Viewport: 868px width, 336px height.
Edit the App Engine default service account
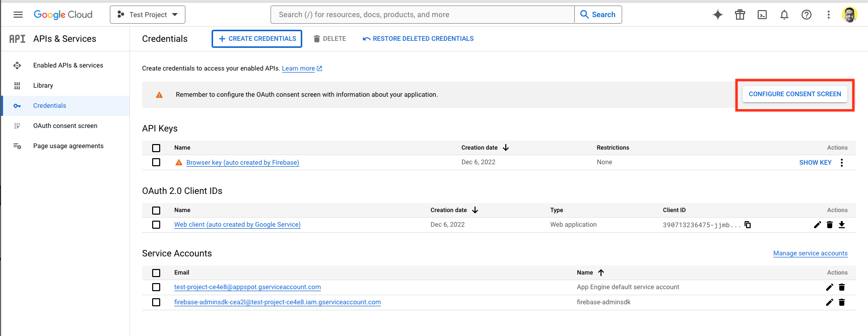coord(830,287)
